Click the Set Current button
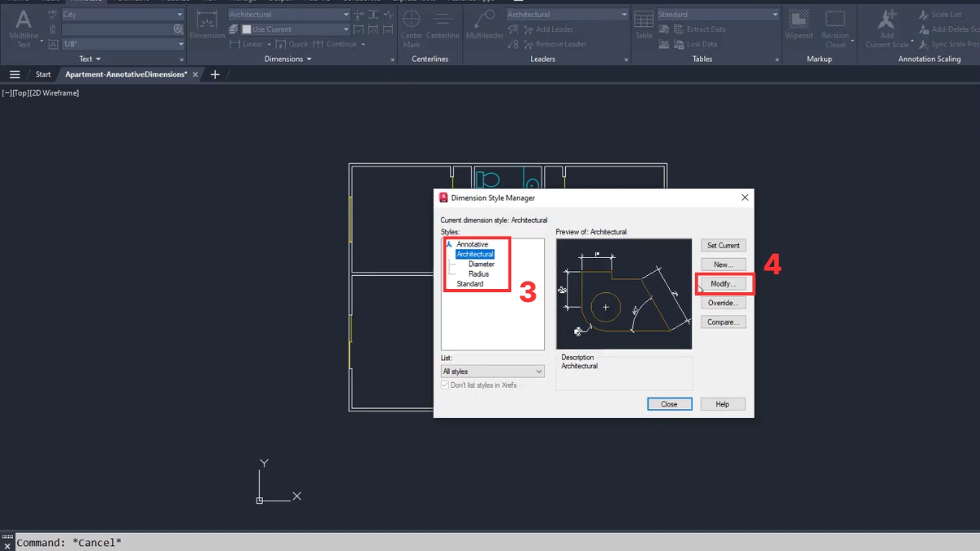The height and width of the screenshot is (551, 980). [723, 245]
